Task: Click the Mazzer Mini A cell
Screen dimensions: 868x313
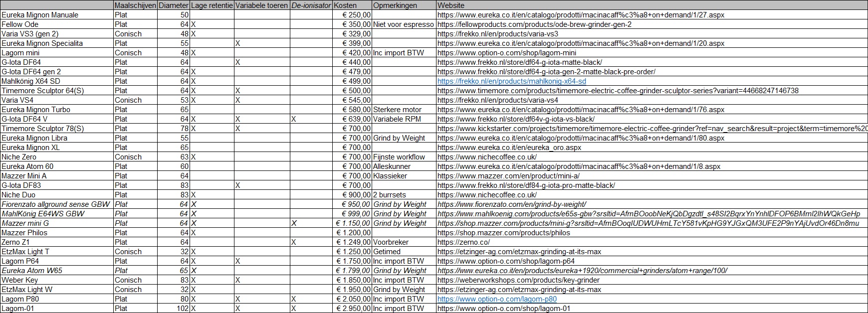Action: click(x=57, y=176)
